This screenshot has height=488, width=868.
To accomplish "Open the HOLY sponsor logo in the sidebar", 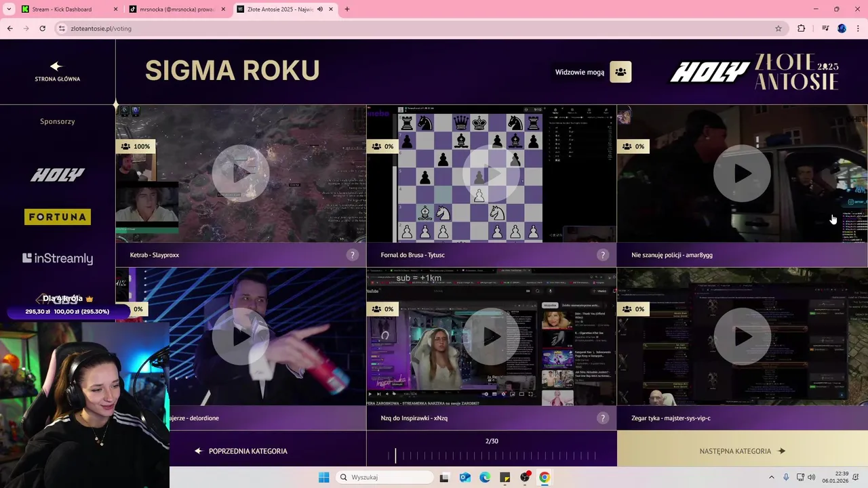I will coord(58,175).
